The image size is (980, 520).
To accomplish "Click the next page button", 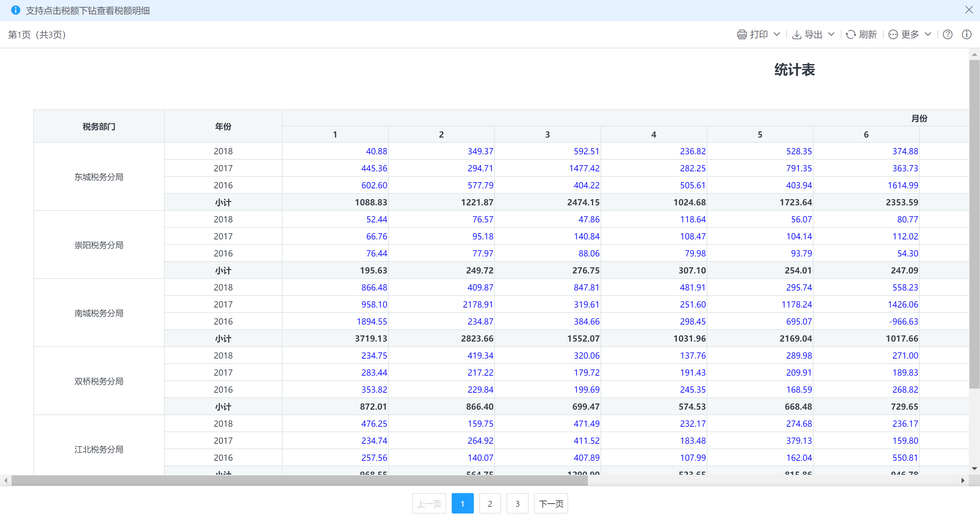I will point(550,504).
